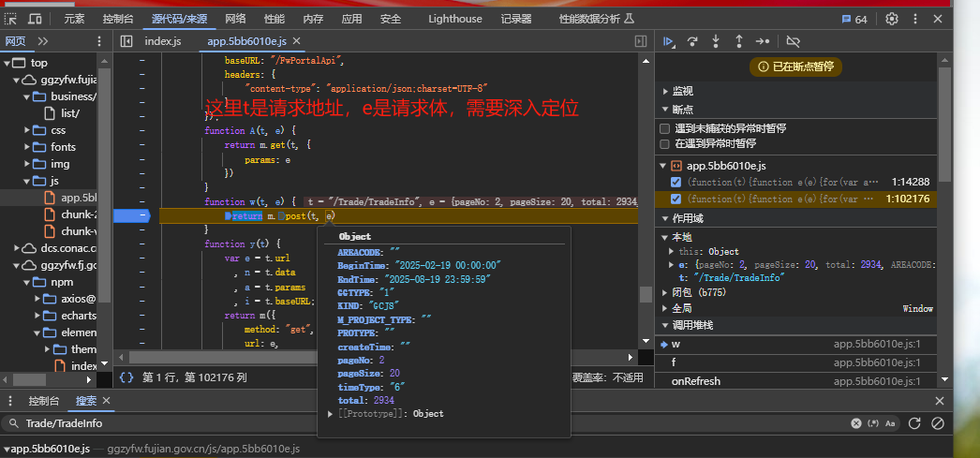Viewport: 980px width, 458px height.
Task: Click the clear search results icon
Action: click(938, 423)
